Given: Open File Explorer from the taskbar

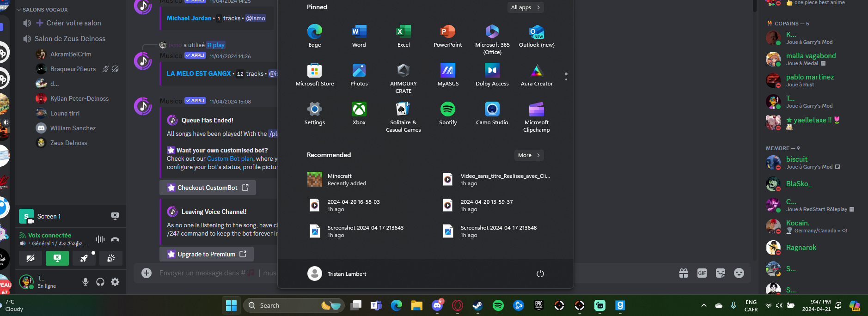Looking at the screenshot, I should [417, 305].
